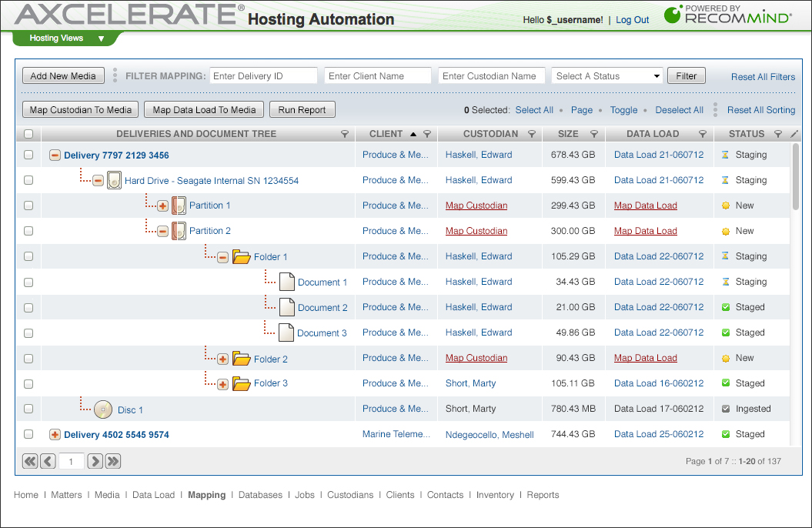
Task: Click the Enter Delivery ID field
Action: (x=263, y=76)
